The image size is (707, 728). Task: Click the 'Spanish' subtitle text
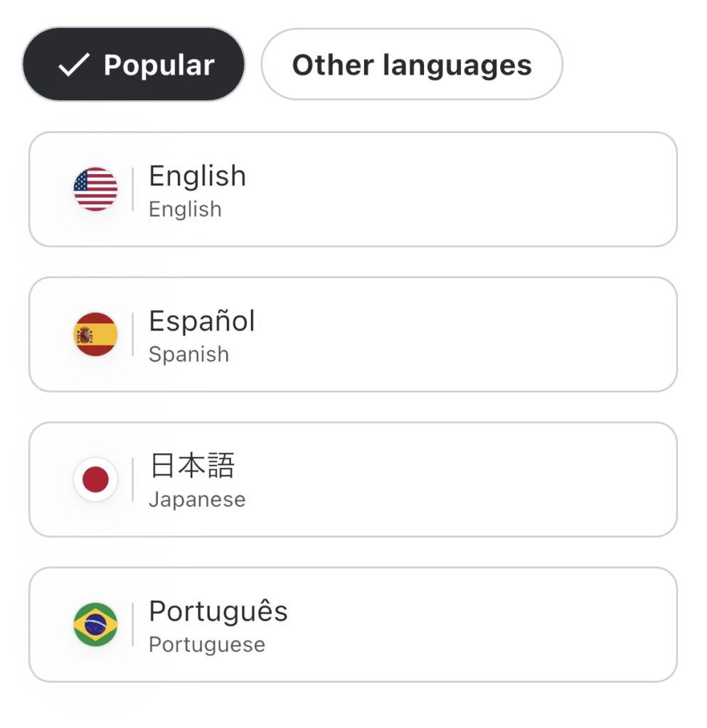tap(188, 354)
